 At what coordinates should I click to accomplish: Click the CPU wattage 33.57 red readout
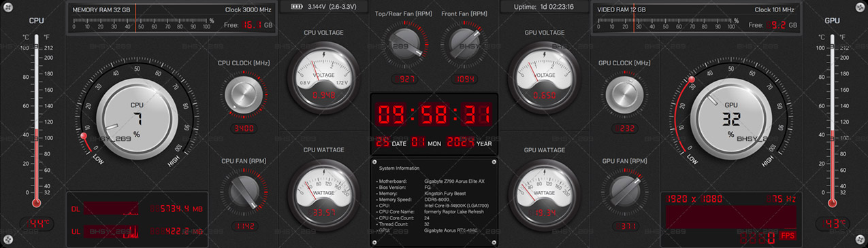click(x=323, y=213)
